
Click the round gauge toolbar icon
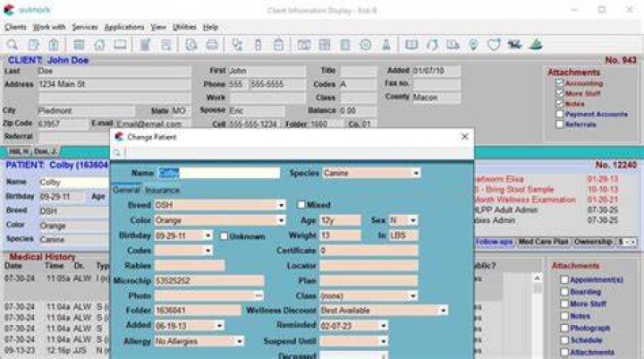click(366, 45)
